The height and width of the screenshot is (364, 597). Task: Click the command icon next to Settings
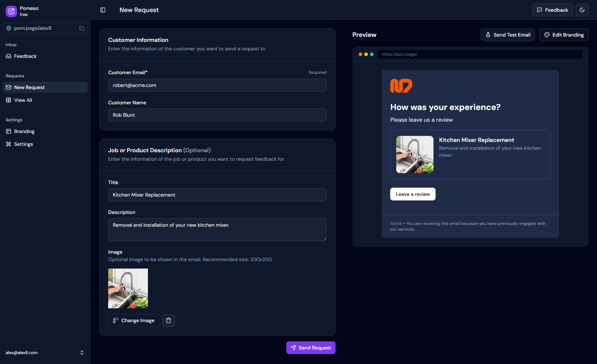[9, 144]
